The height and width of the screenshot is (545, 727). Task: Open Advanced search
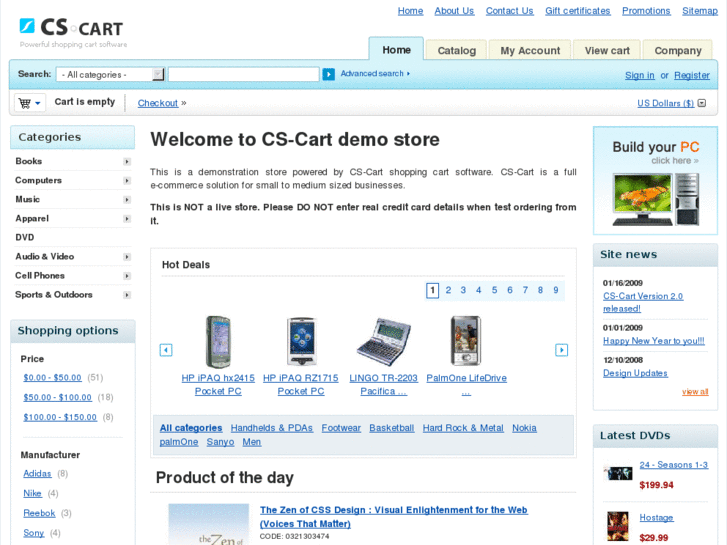point(375,73)
